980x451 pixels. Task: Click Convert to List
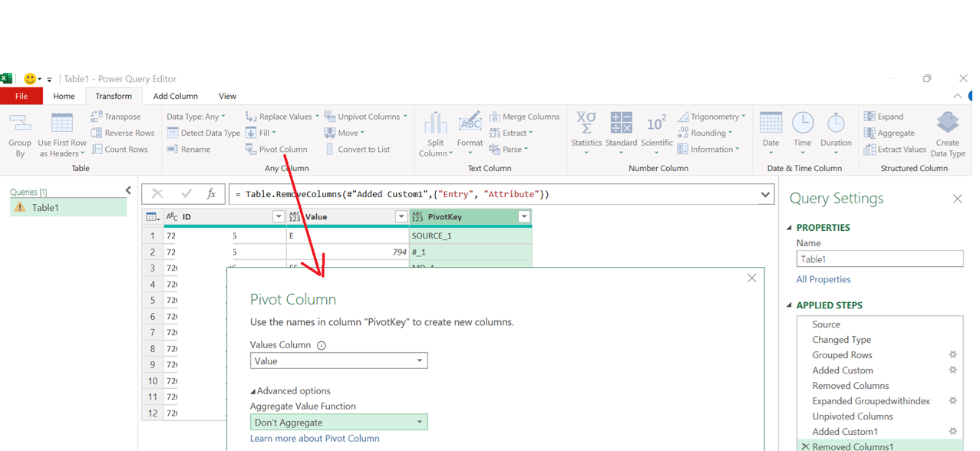coord(357,150)
